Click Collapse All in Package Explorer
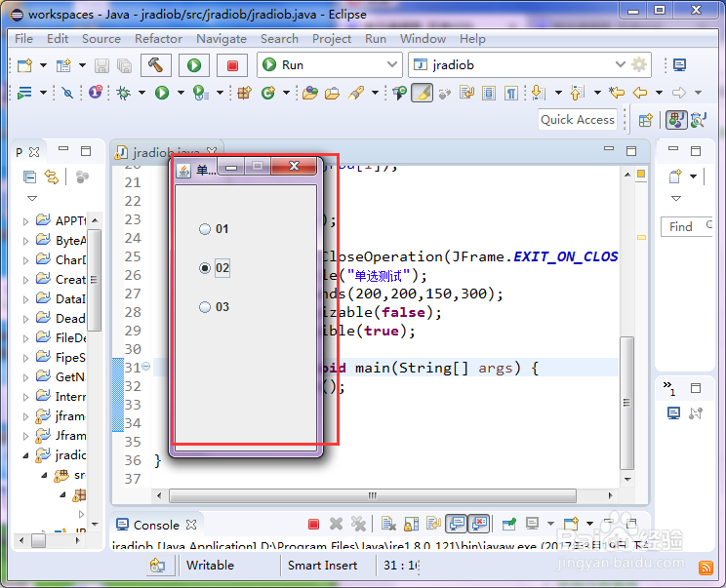This screenshot has width=726, height=588. click(29, 177)
